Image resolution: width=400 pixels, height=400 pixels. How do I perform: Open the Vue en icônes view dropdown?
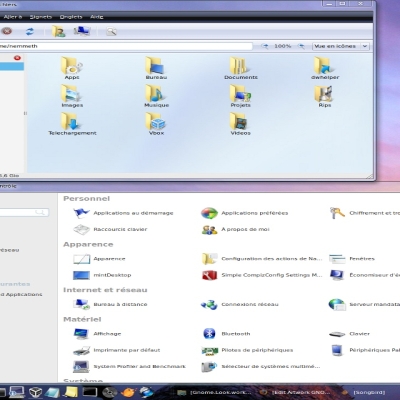point(341,46)
